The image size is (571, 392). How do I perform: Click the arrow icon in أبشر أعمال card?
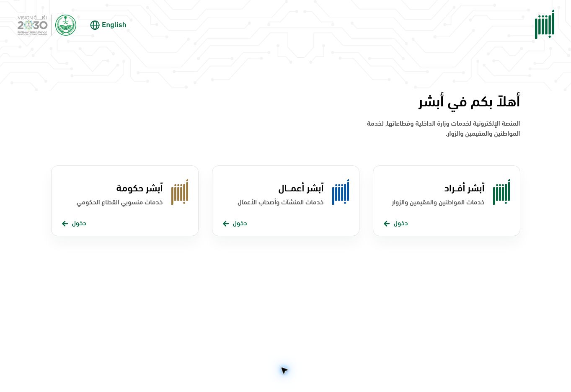(x=226, y=224)
